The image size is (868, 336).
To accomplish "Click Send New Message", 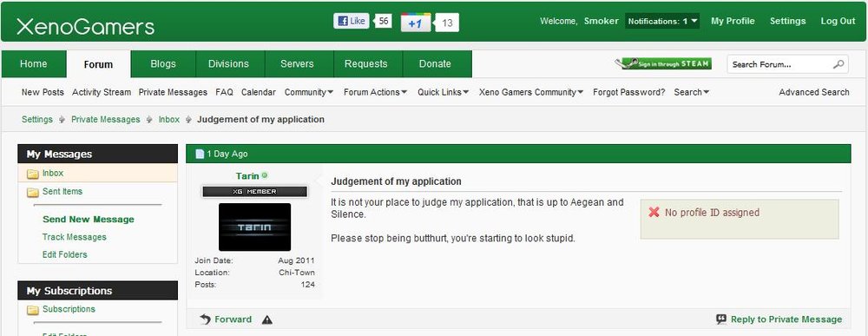I will click(x=89, y=220).
